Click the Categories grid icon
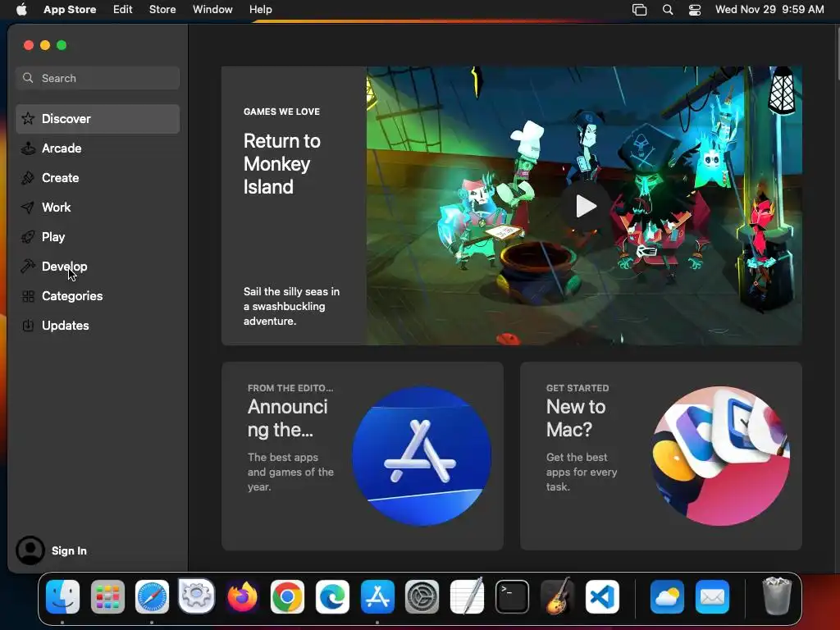 [x=28, y=295]
